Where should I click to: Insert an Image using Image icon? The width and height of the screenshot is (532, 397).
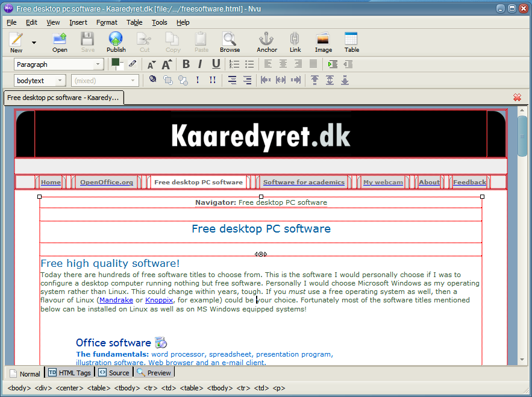coord(323,42)
